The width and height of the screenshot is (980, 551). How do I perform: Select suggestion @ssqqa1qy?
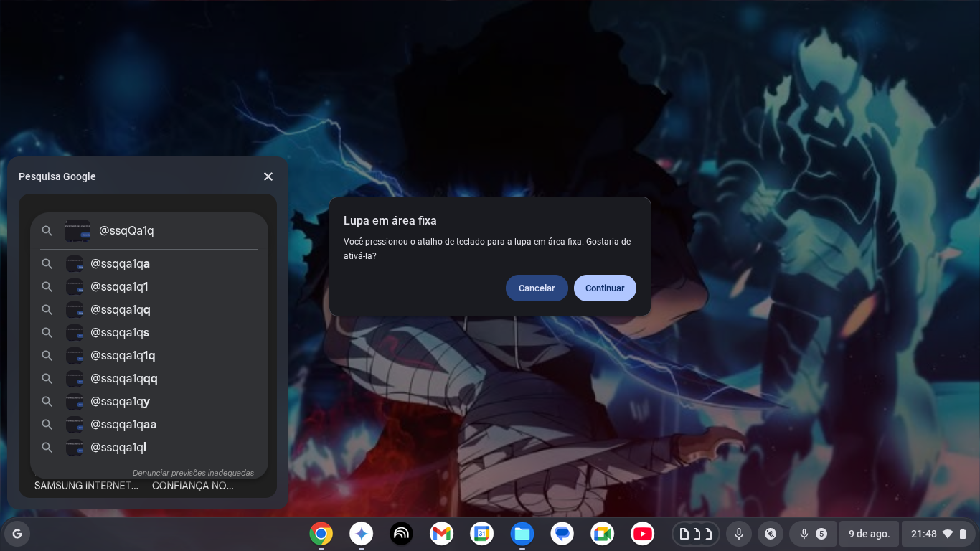click(149, 401)
